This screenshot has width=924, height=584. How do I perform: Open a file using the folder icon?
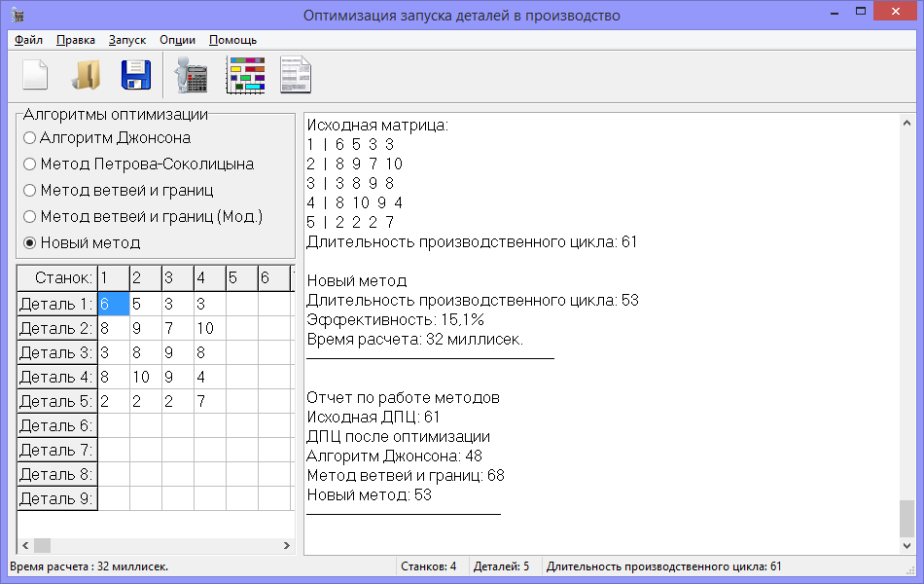[x=86, y=74]
